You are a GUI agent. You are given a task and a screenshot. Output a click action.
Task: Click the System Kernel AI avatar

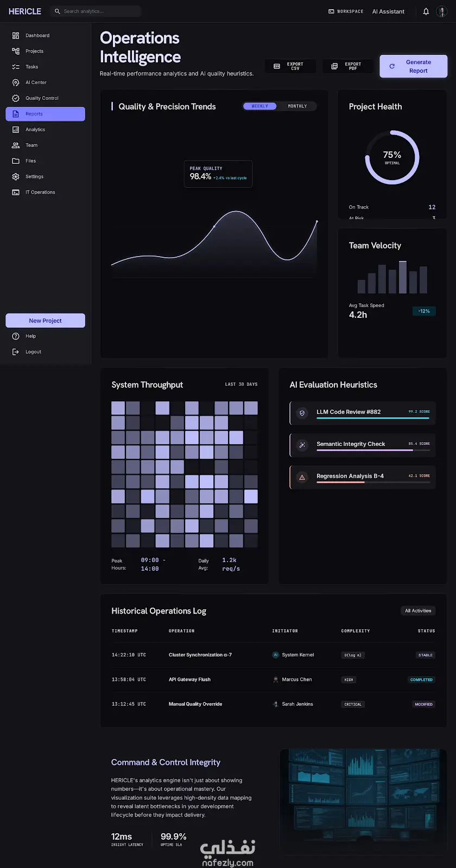tap(276, 655)
